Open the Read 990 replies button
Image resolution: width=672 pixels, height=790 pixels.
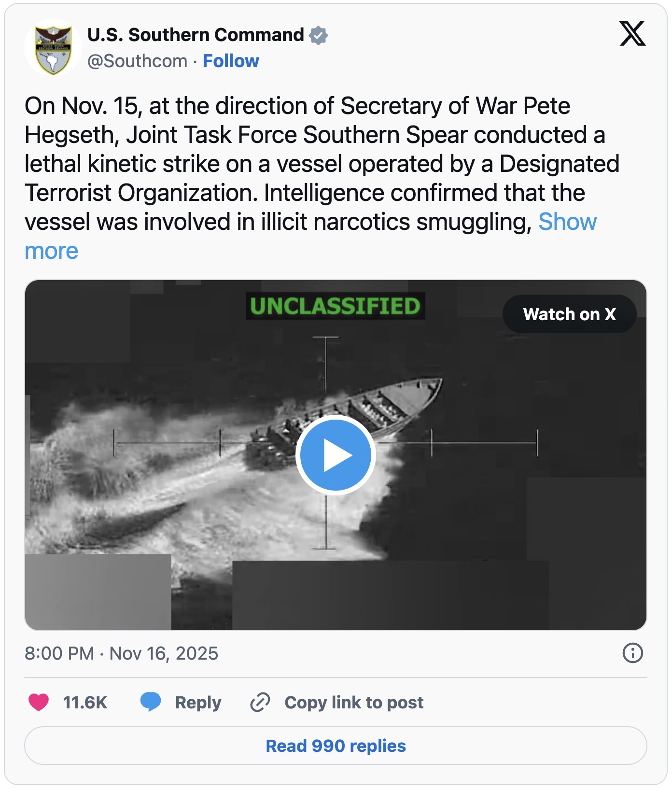coord(336,746)
